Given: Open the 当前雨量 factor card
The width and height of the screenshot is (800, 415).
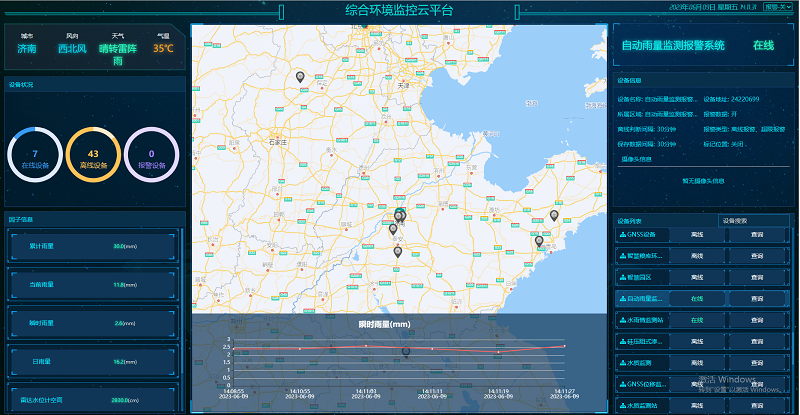Looking at the screenshot, I should [93, 285].
